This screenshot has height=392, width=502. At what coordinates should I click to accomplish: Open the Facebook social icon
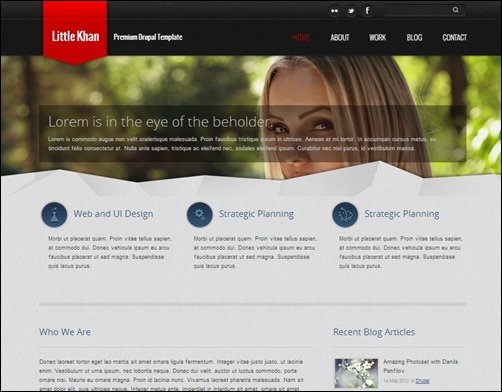367,11
